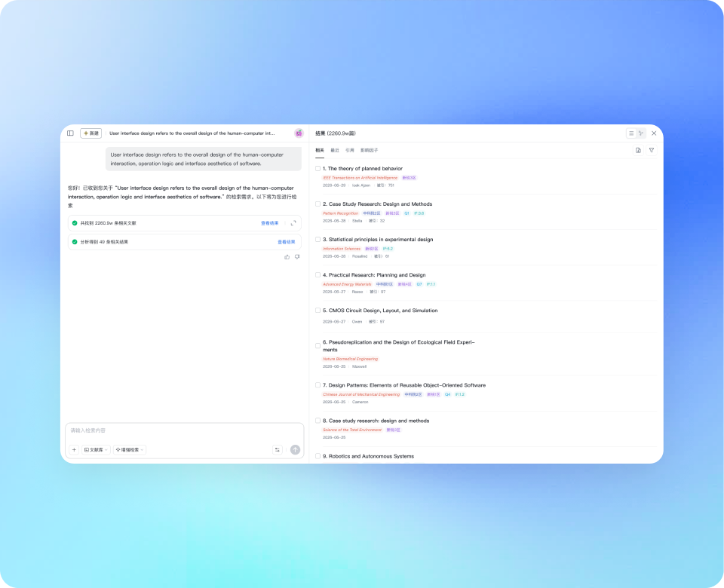Focus the search input field 请输入检索内容
The image size is (724, 588).
click(x=184, y=430)
